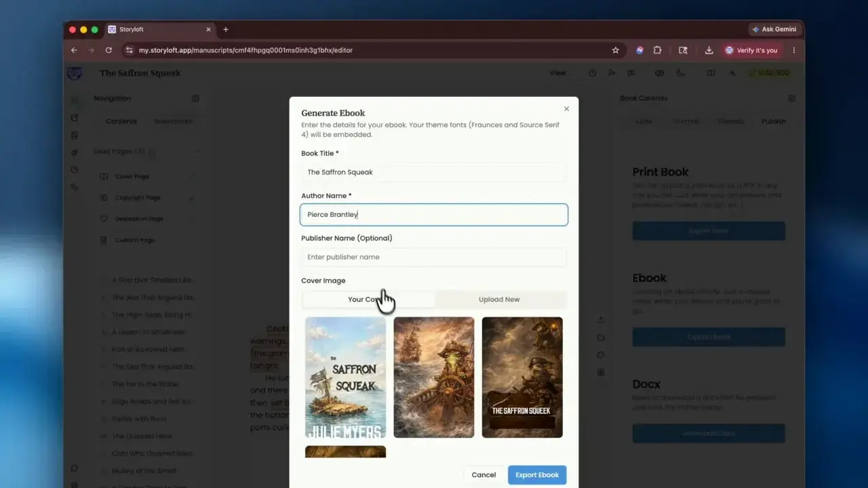Viewport: 868px width, 488px height.
Task: Click the address bar URL
Action: 245,50
